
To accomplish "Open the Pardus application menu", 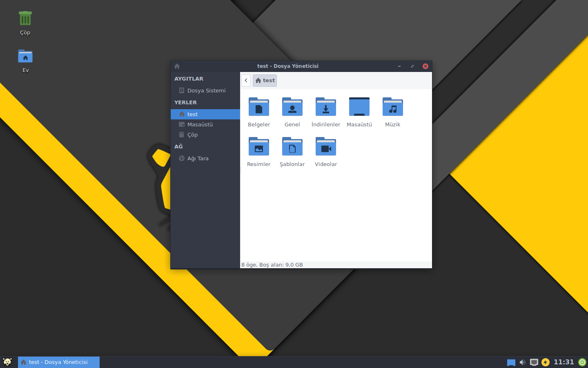I will click(7, 362).
